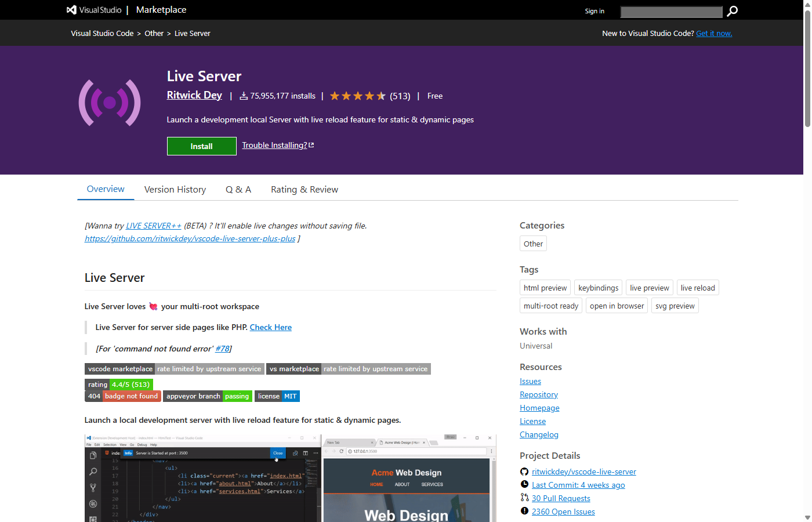Click the pink heart emoji in description
Viewport: 812px width, 522px height.
tap(153, 306)
